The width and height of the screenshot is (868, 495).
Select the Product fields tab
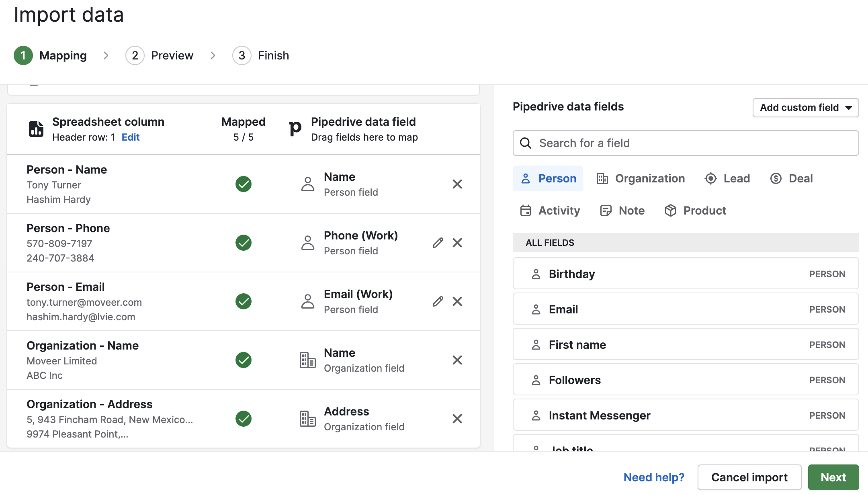695,211
